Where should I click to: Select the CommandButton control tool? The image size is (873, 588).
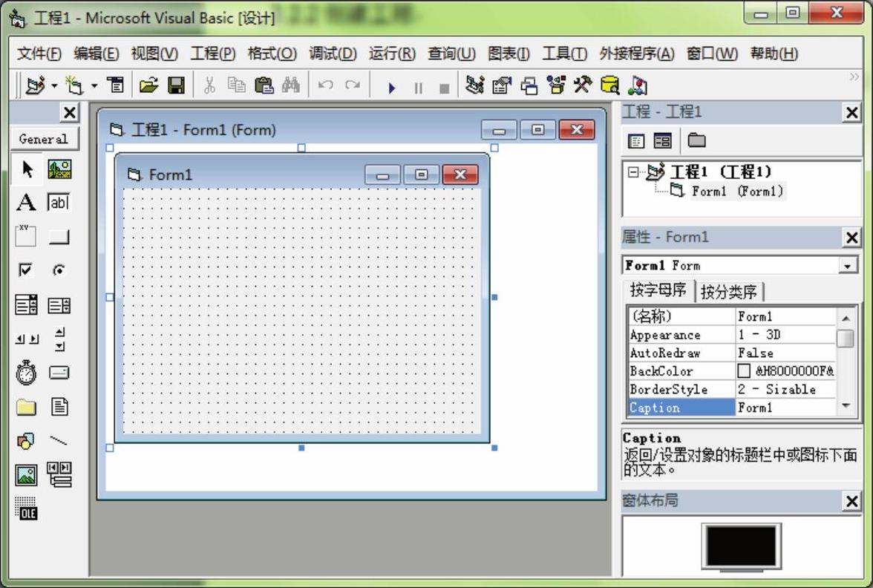pyautogui.click(x=59, y=237)
